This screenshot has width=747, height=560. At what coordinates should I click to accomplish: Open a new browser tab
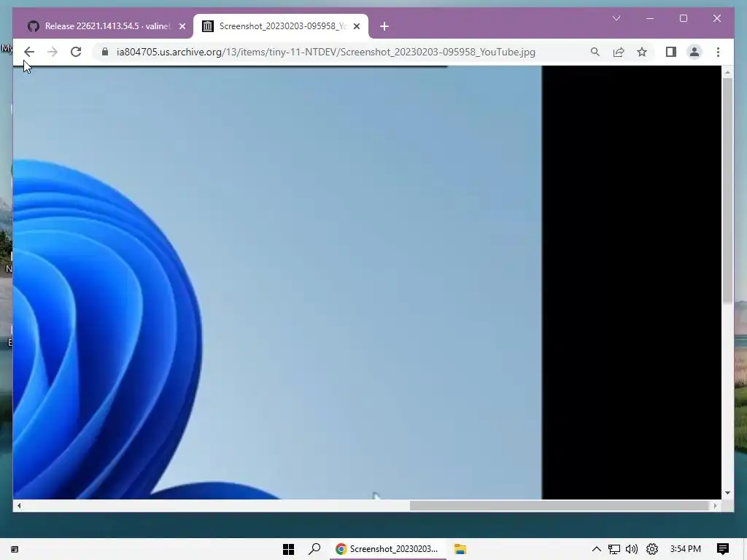[384, 26]
